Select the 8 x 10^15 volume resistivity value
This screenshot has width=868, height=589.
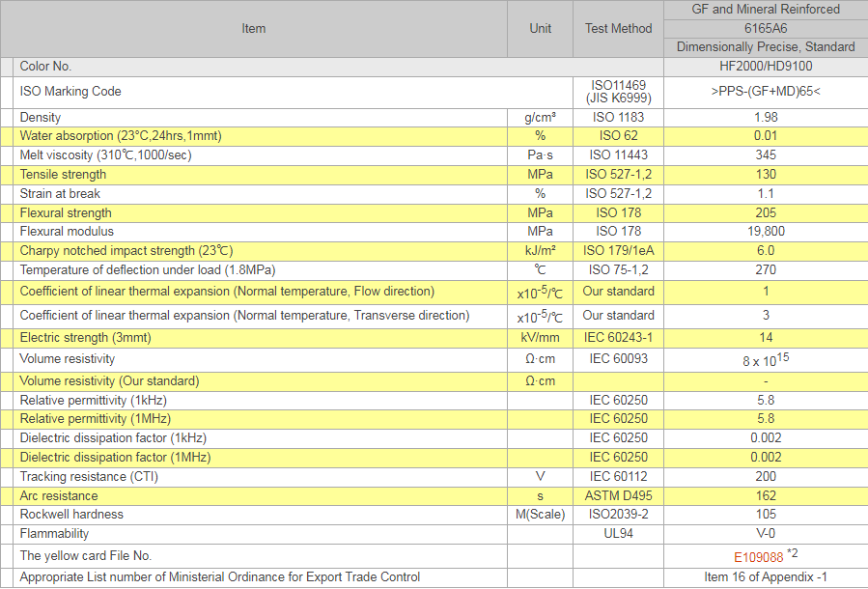coord(766,359)
